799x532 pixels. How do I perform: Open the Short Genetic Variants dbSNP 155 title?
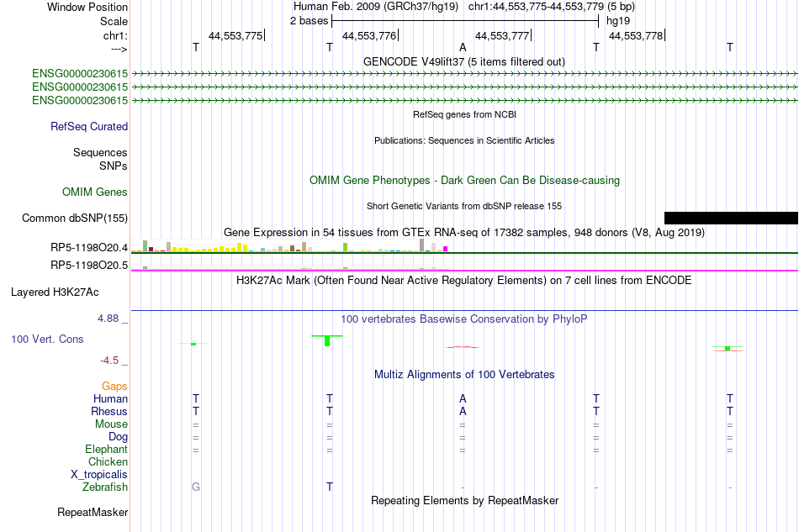click(463, 206)
